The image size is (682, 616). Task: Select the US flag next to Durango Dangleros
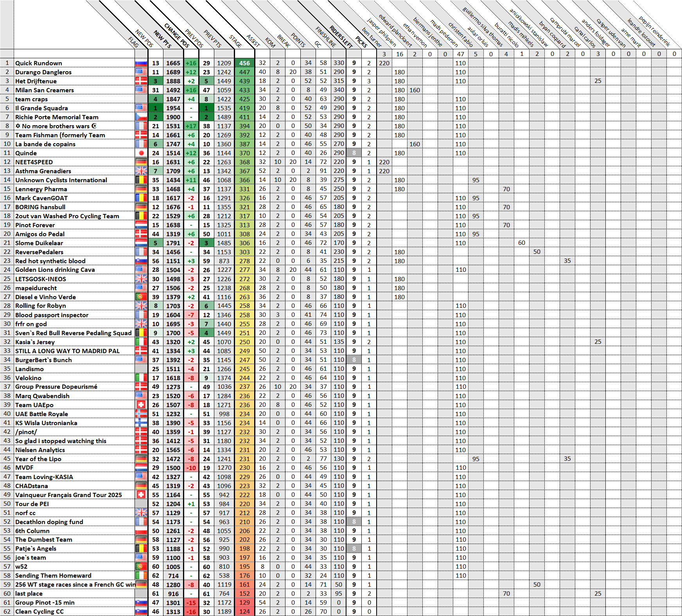(141, 72)
